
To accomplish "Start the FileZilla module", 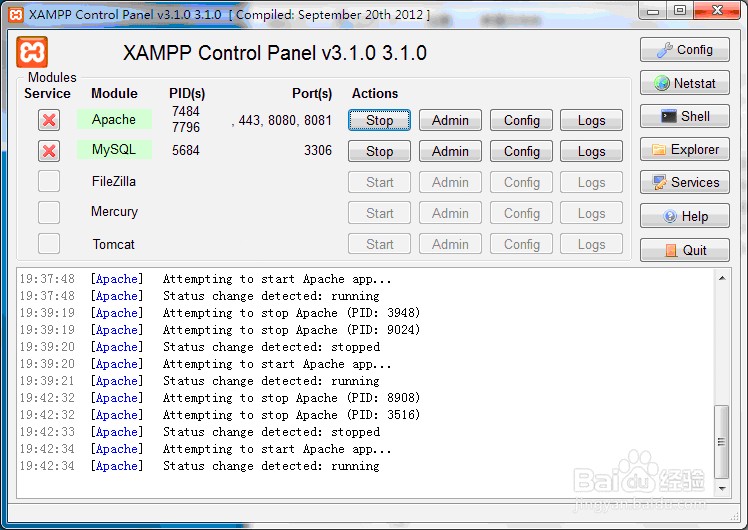I will [x=379, y=182].
